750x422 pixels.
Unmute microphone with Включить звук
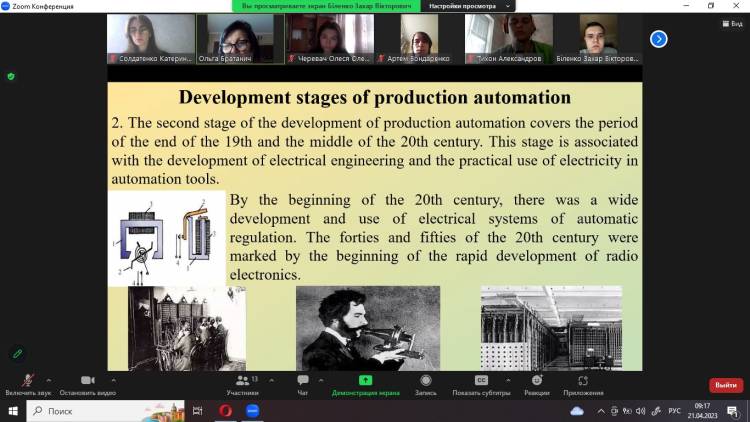(x=28, y=382)
